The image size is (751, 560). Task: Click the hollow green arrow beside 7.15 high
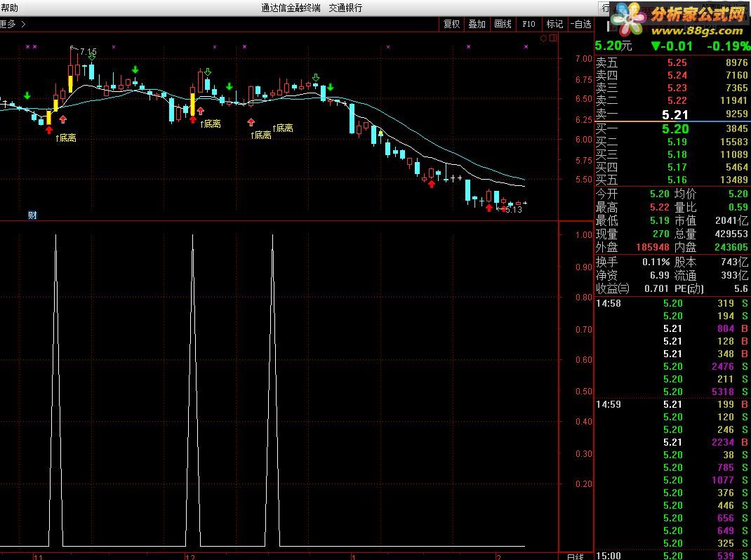(91, 57)
